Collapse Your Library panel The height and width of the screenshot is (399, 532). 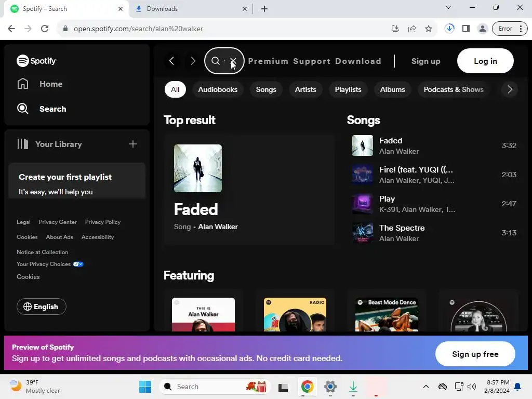point(49,144)
